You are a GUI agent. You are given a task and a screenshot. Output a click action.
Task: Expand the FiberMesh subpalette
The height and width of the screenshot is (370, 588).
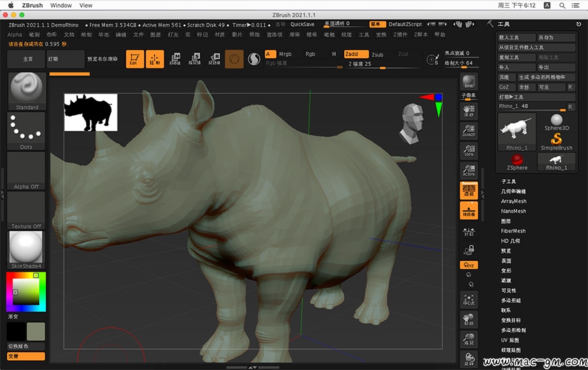(513, 231)
